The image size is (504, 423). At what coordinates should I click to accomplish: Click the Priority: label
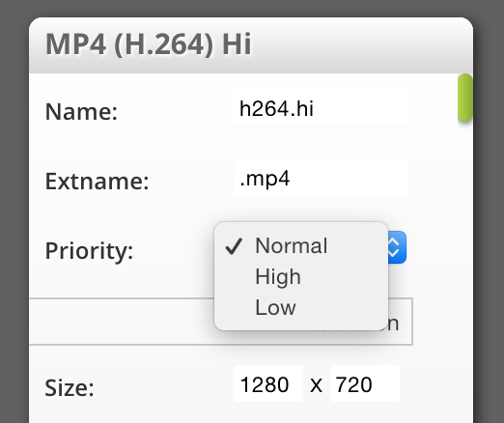(x=89, y=251)
